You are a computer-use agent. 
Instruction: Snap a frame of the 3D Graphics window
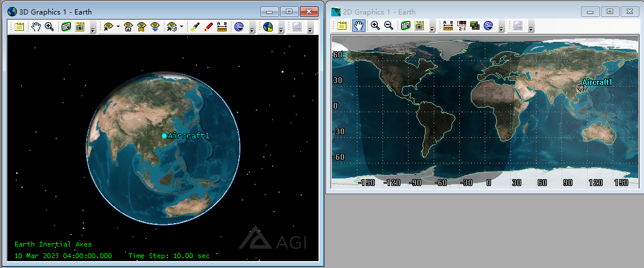click(x=66, y=27)
